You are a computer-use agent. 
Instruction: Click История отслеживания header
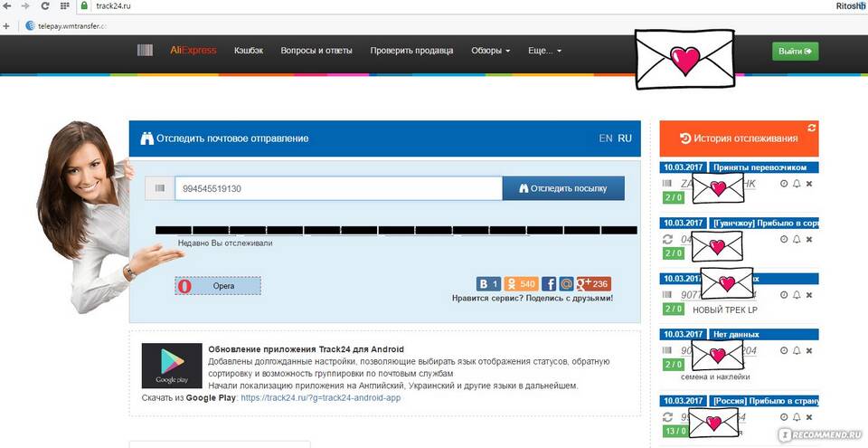pyautogui.click(x=739, y=138)
